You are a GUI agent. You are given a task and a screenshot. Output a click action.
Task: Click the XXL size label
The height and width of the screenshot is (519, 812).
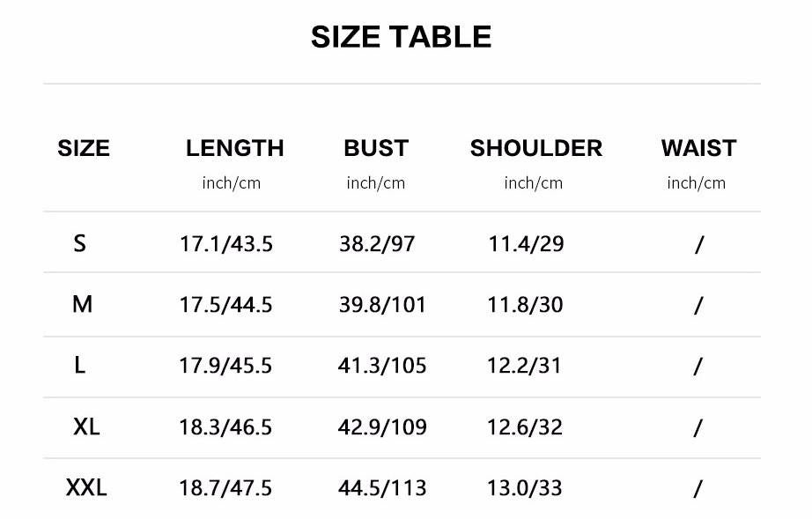(x=86, y=487)
